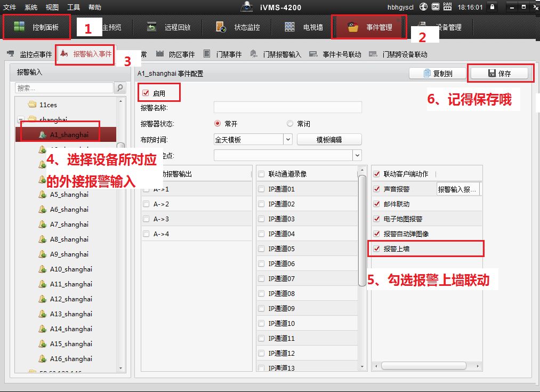Select the 常闭 radio button
This screenshot has height=392, width=540.
pos(290,124)
